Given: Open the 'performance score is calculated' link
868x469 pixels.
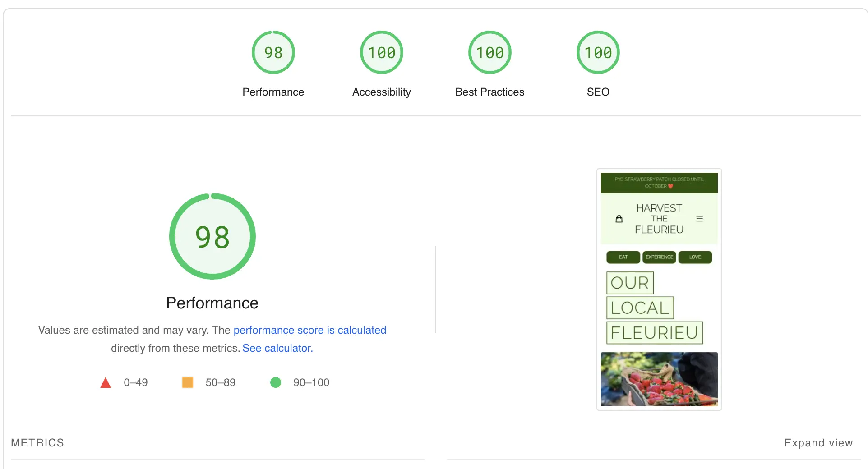Looking at the screenshot, I should tap(310, 330).
